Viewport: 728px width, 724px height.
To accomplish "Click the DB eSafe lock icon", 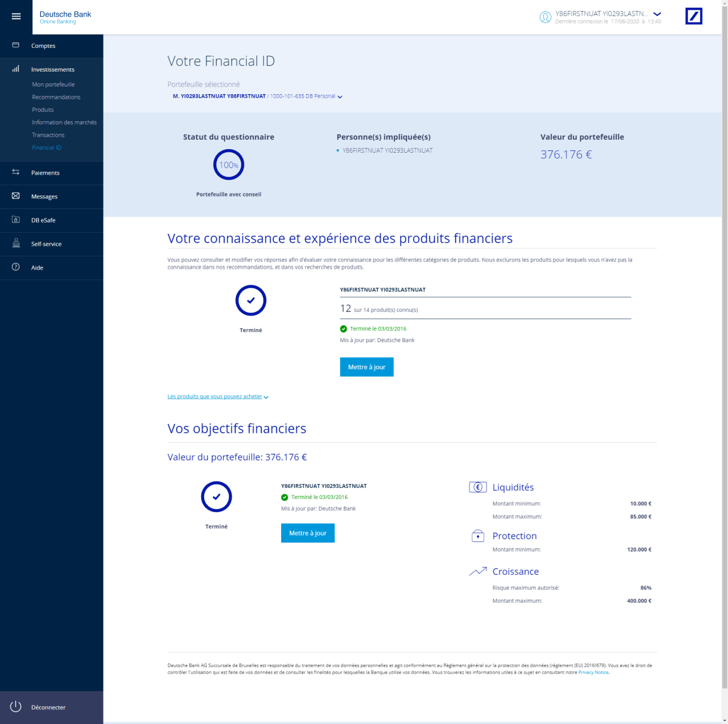I will (x=16, y=220).
